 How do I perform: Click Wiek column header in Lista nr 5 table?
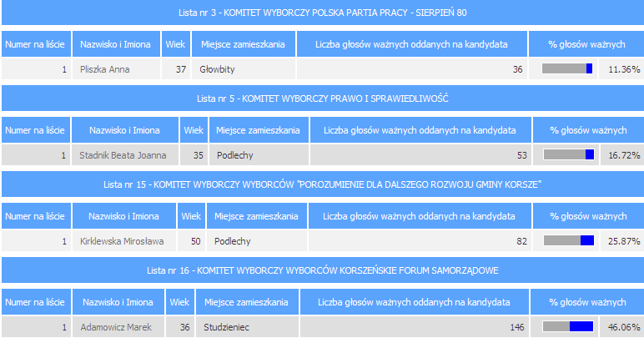coord(194,130)
